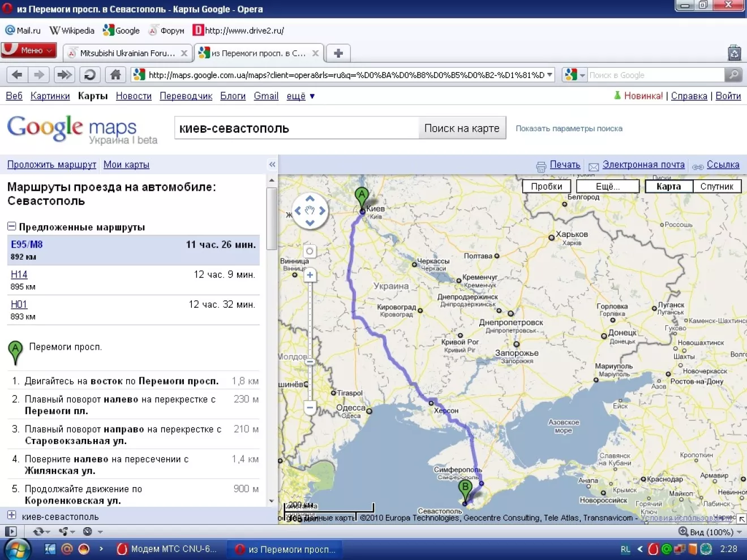The width and height of the screenshot is (747, 560).
Task: Open the Opera Меню menu
Action: coord(29,50)
